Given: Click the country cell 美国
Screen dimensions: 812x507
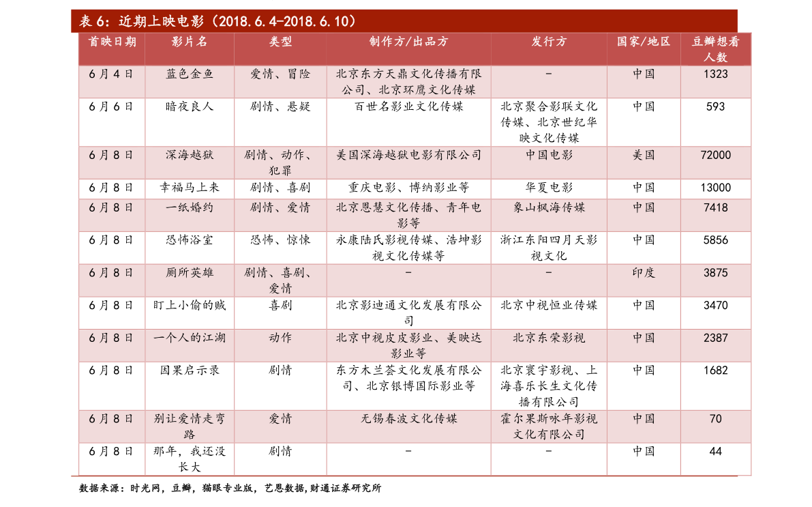Looking at the screenshot, I should coord(644,155).
